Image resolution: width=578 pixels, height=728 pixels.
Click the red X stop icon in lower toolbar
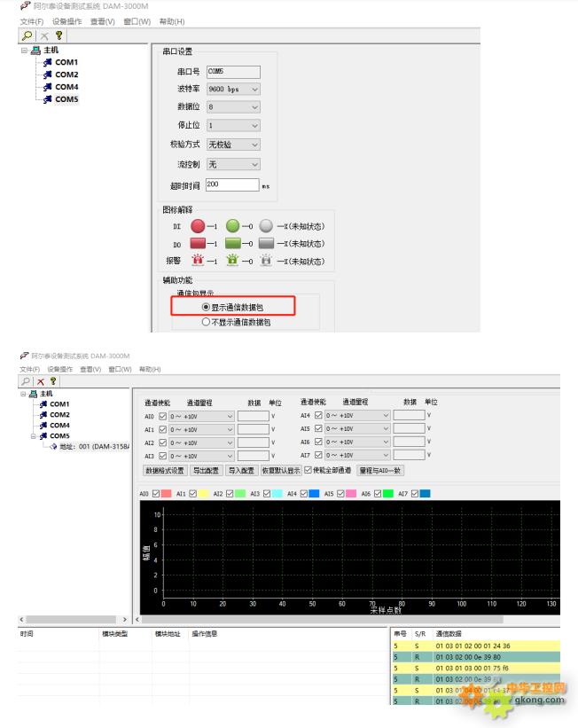[41, 381]
